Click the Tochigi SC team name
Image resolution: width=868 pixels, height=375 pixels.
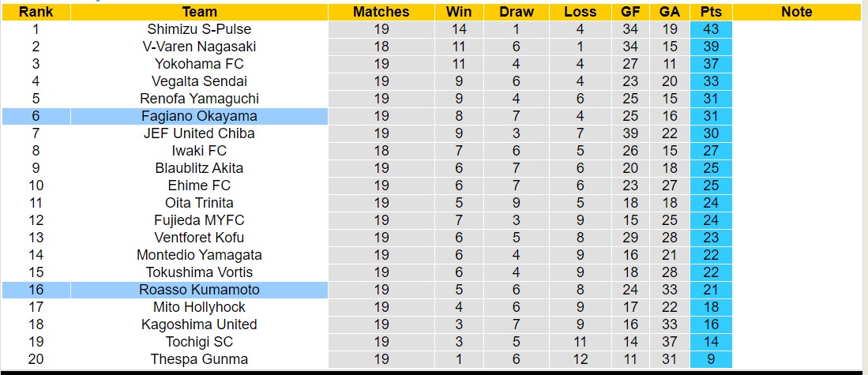click(199, 342)
